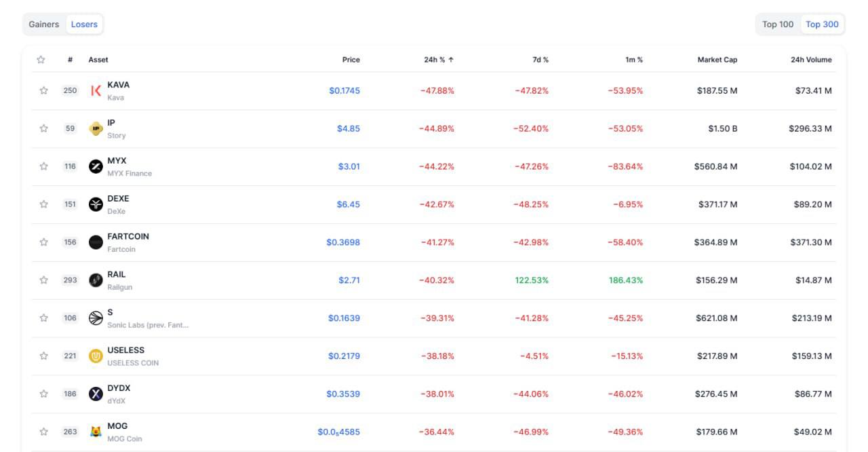Image resolution: width=868 pixels, height=452 pixels.
Task: Select the Top 100 filter tab
Action: pos(778,24)
